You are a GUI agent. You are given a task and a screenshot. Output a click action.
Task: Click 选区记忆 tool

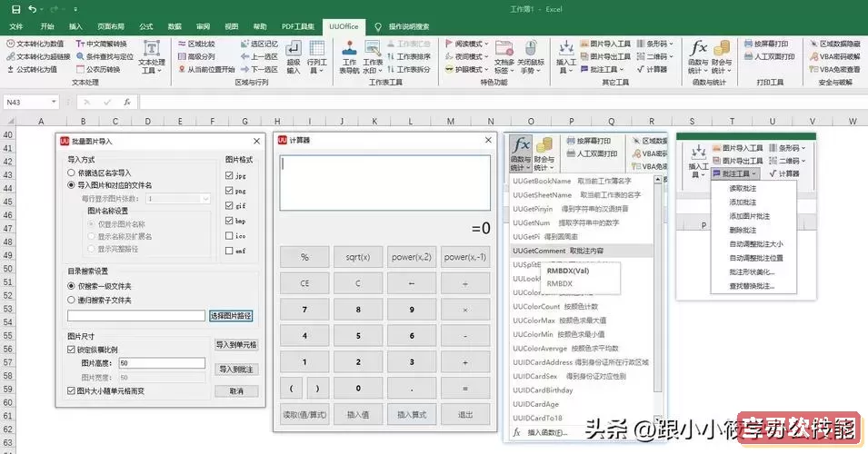tap(259, 44)
